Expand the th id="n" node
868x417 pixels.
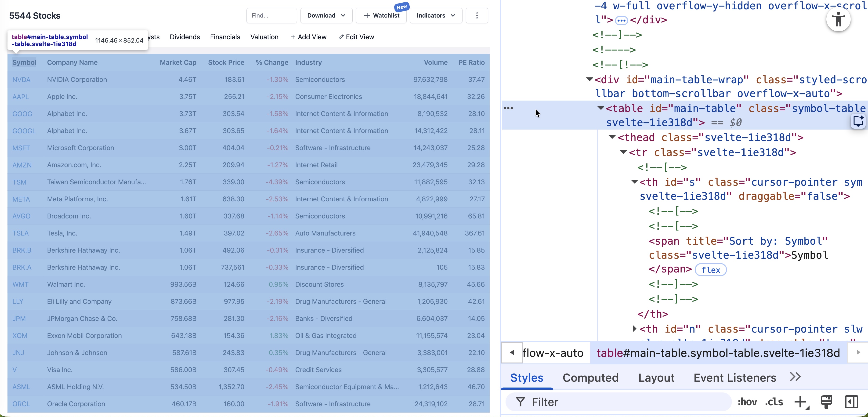tap(634, 328)
